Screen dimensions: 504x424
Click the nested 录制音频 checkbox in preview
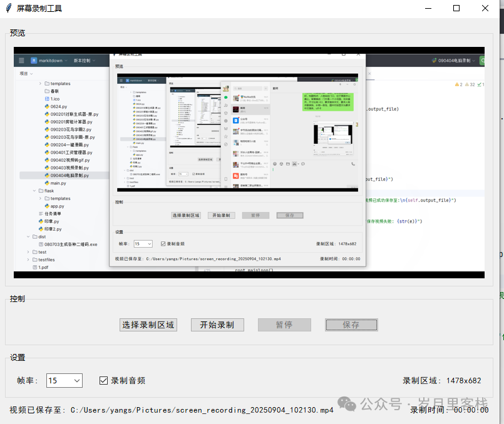tap(163, 244)
